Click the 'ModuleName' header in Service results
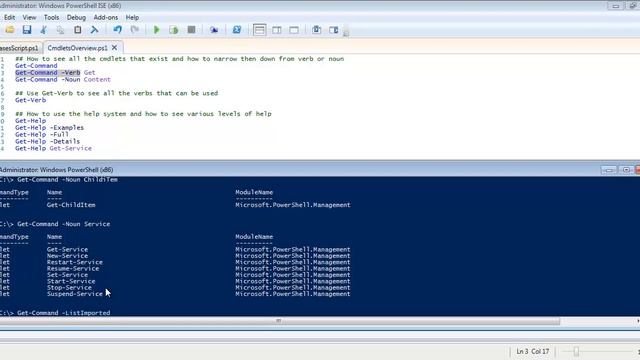The image size is (640, 360). pyautogui.click(x=254, y=237)
